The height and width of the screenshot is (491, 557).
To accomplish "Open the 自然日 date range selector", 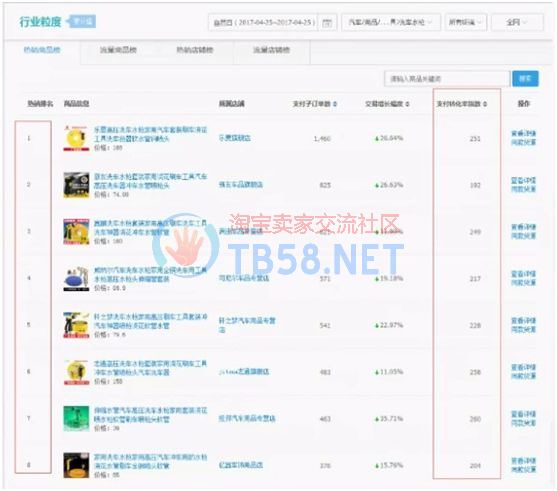I will point(263,22).
